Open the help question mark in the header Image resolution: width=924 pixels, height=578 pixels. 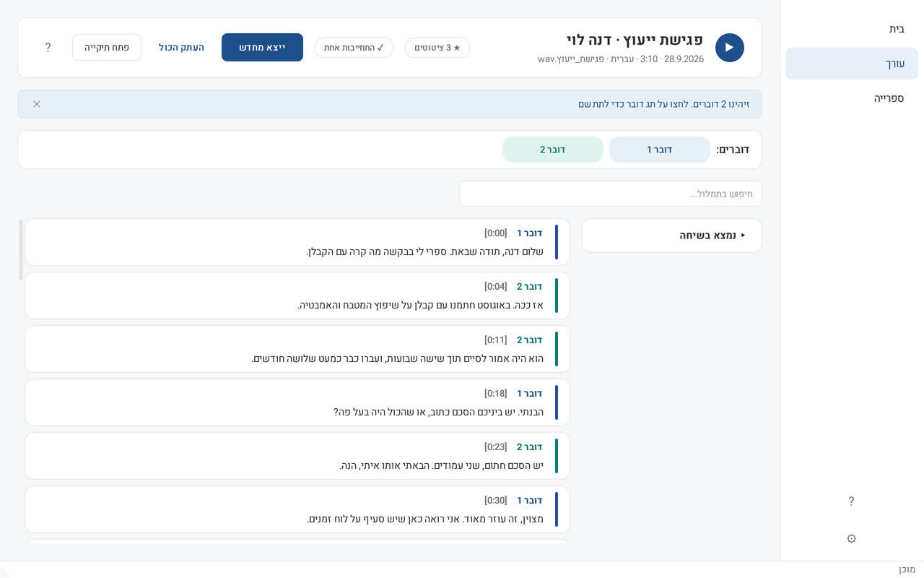tap(48, 48)
